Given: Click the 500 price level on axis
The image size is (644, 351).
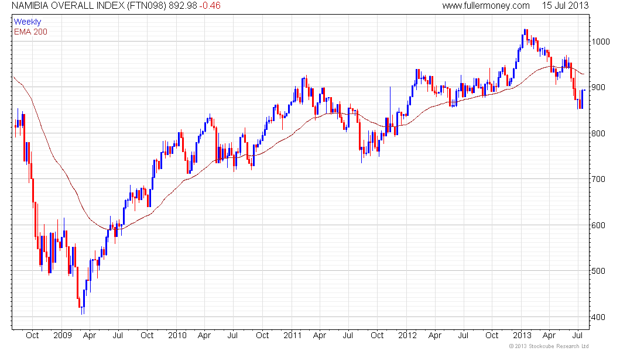Looking at the screenshot, I should 598,271.
